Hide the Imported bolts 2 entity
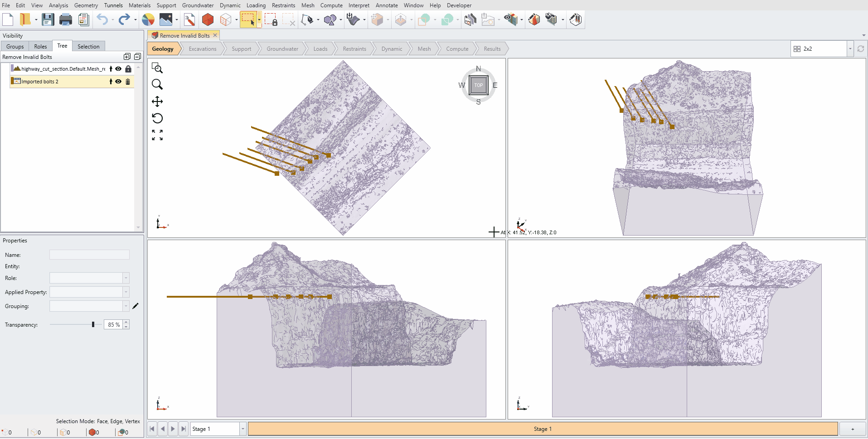868x439 pixels. 118,82
